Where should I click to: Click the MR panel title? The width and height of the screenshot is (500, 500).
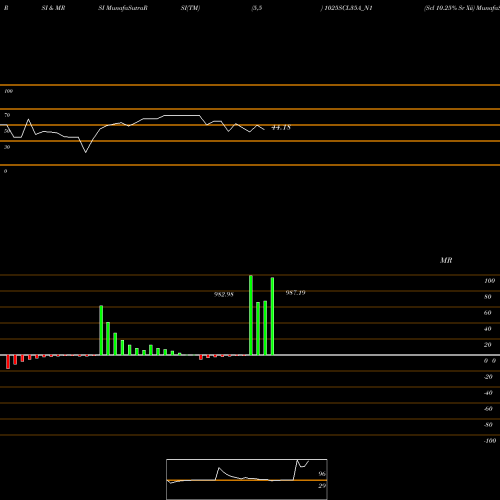pyautogui.click(x=446, y=260)
